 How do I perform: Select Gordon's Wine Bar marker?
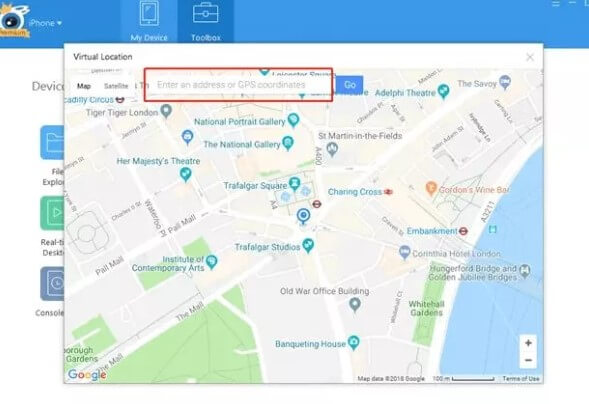[x=432, y=188]
